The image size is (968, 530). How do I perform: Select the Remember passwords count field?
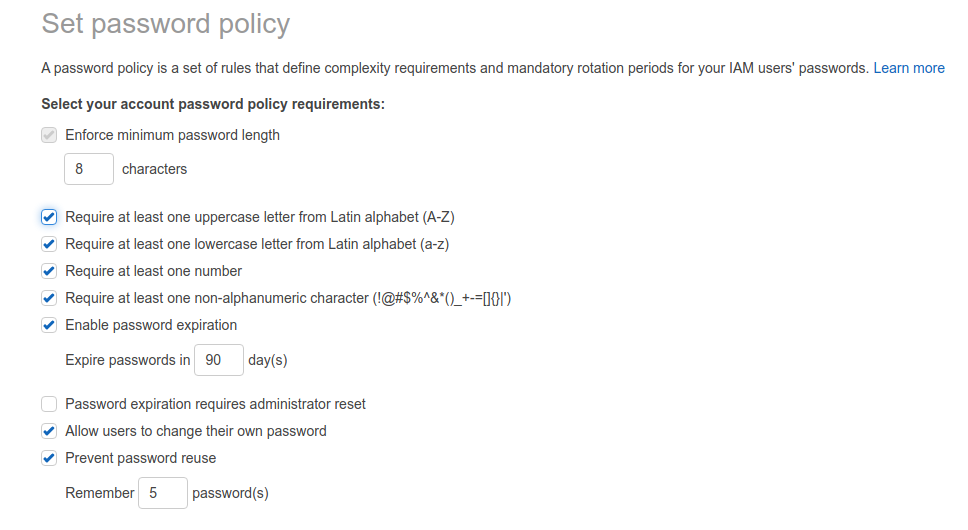click(163, 493)
